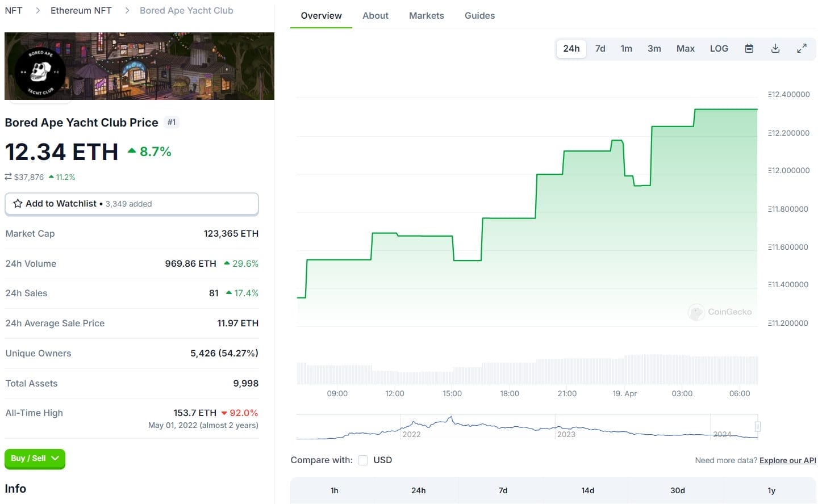Click the calendar date-range icon above the chart

point(749,48)
